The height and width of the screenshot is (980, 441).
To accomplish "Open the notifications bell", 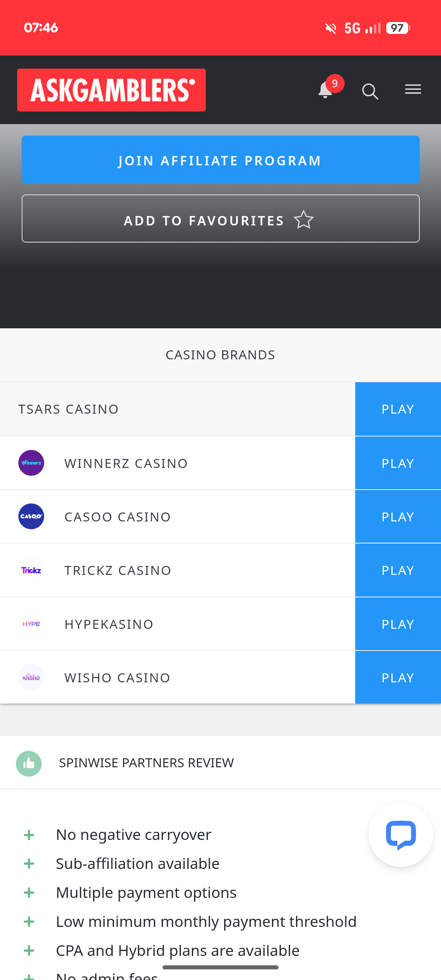I will tap(326, 90).
